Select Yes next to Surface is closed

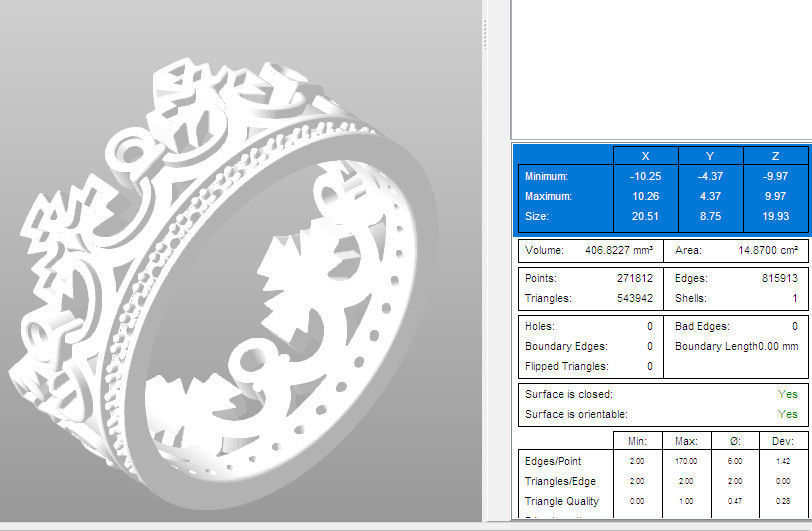(x=788, y=394)
